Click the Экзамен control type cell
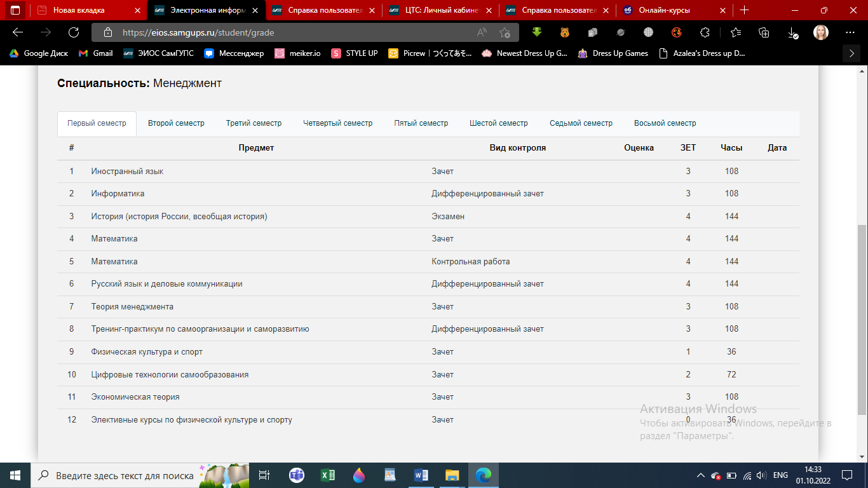This screenshot has width=868, height=488. (x=448, y=217)
